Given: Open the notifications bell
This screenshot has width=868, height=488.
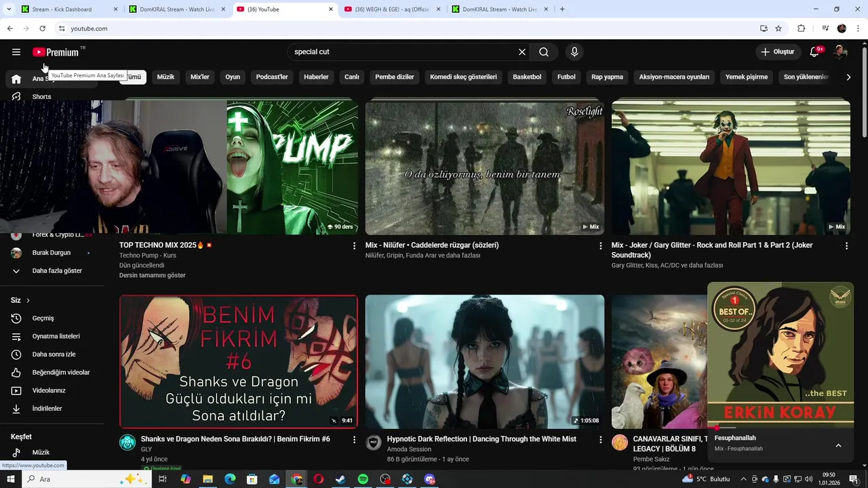Looking at the screenshot, I should point(815,52).
